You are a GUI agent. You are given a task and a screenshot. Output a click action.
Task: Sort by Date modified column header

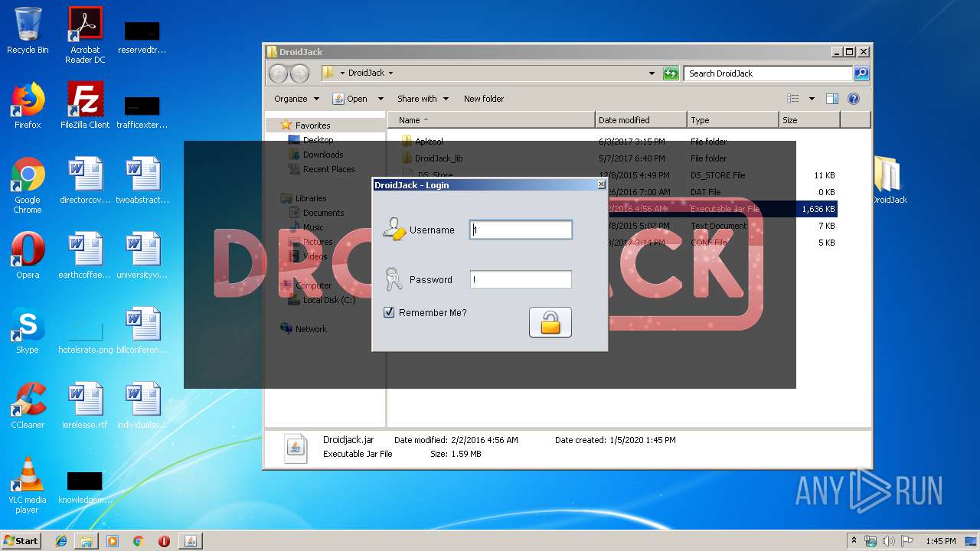pyautogui.click(x=641, y=120)
